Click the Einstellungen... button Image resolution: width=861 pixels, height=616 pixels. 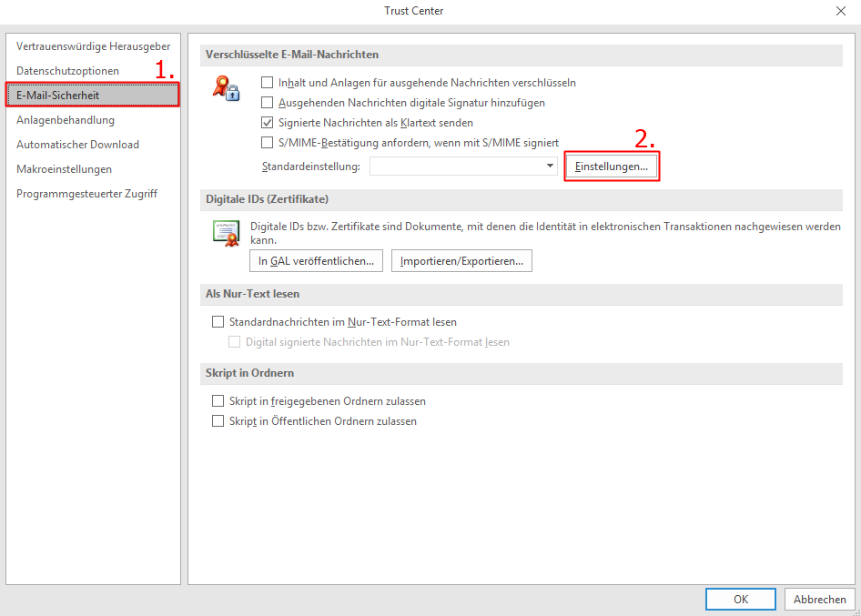point(612,167)
